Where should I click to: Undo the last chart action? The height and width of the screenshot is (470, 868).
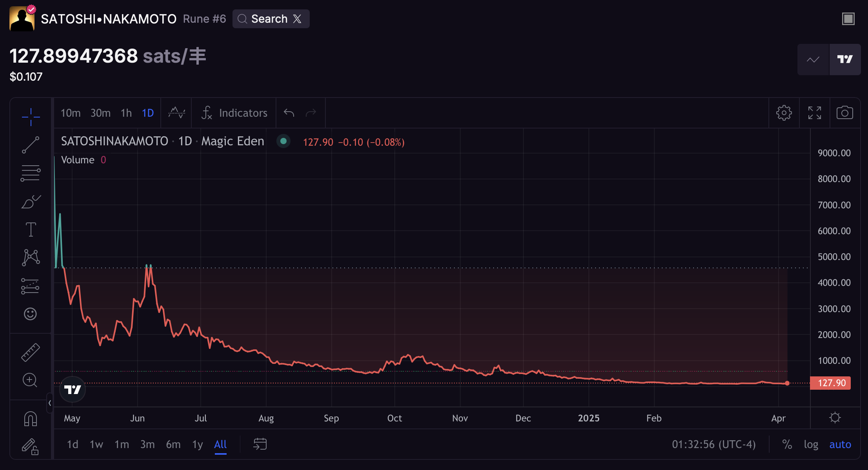[x=289, y=113]
